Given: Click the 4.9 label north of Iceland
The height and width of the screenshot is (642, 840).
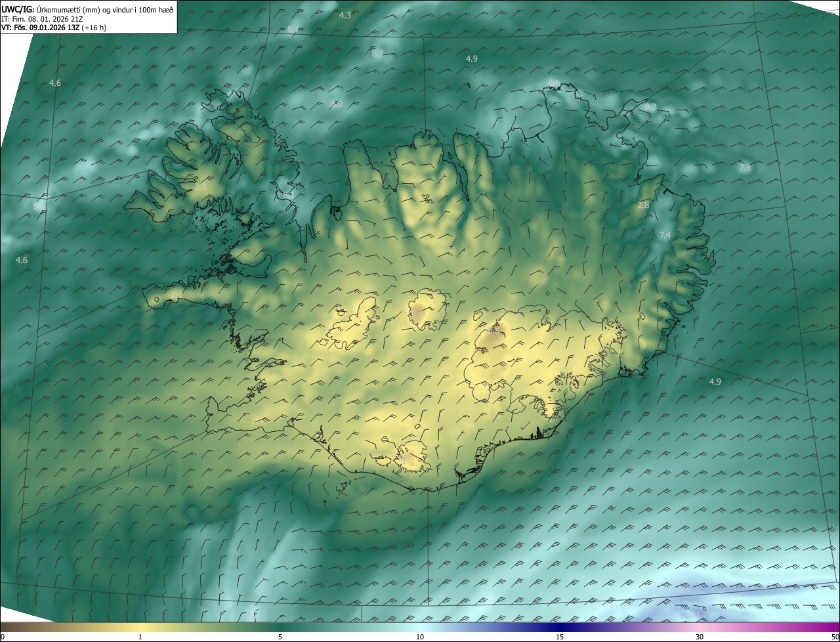Looking at the screenshot, I should (471, 59).
